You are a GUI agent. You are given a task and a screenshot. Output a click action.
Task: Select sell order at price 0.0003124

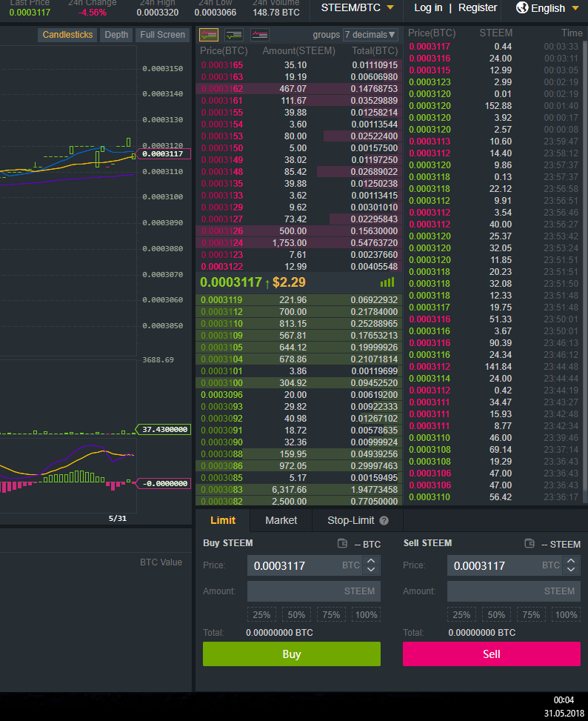coord(299,243)
